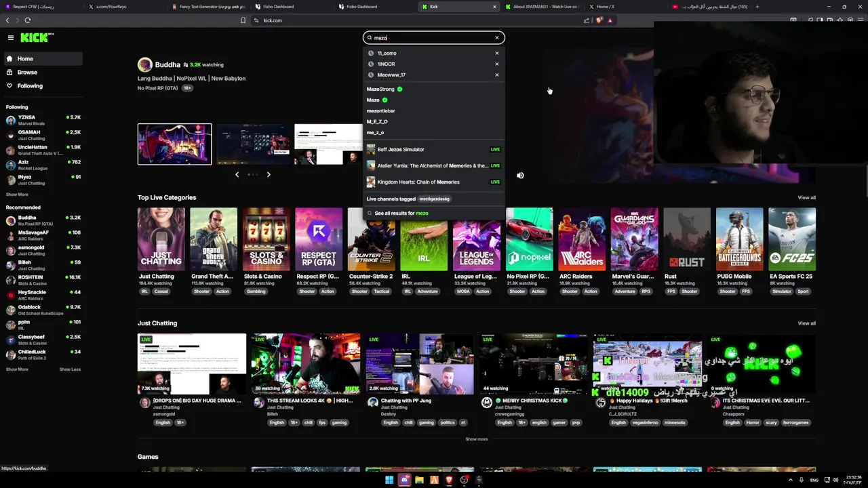Open OSAMAH channel in Following list
Viewport: 868px width, 488px height.
click(x=42, y=135)
